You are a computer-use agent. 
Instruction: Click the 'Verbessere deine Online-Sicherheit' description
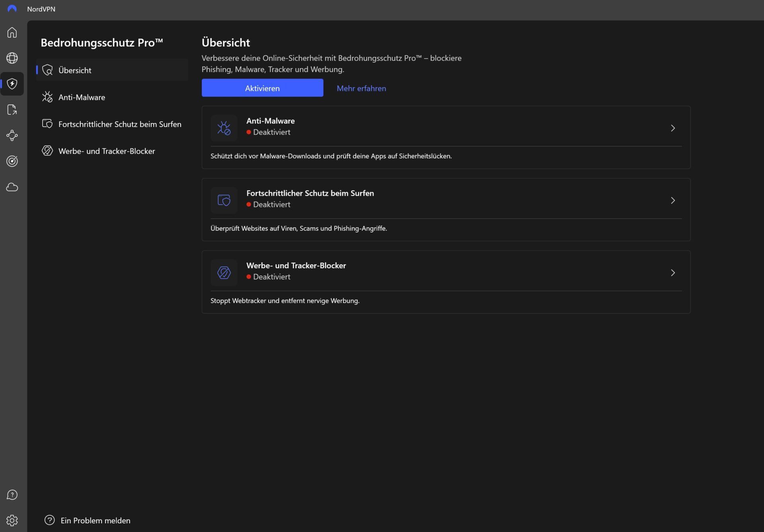331,64
